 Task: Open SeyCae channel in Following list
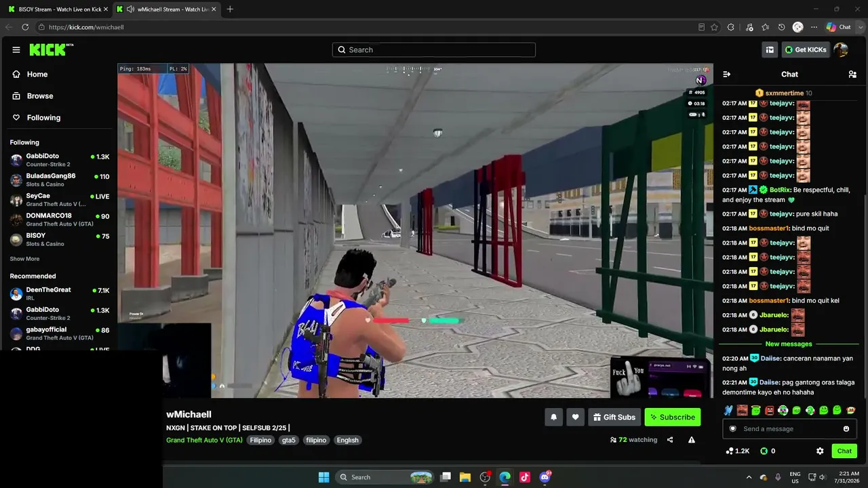pos(60,200)
